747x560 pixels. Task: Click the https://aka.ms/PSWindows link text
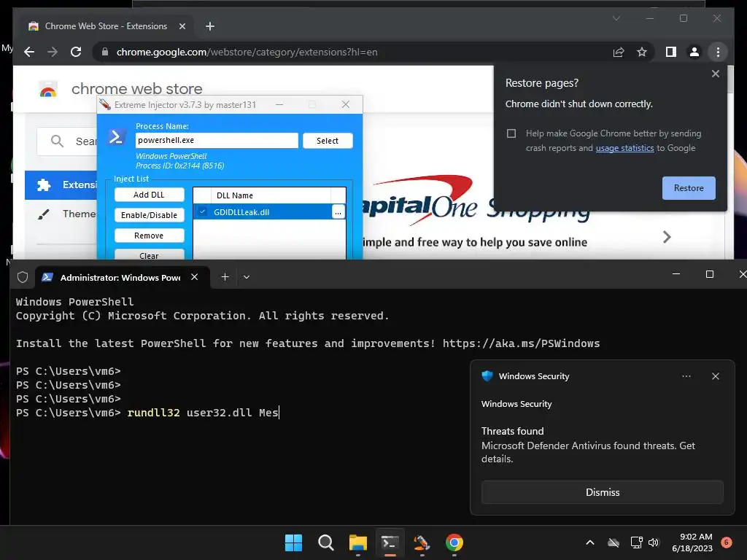521,344
